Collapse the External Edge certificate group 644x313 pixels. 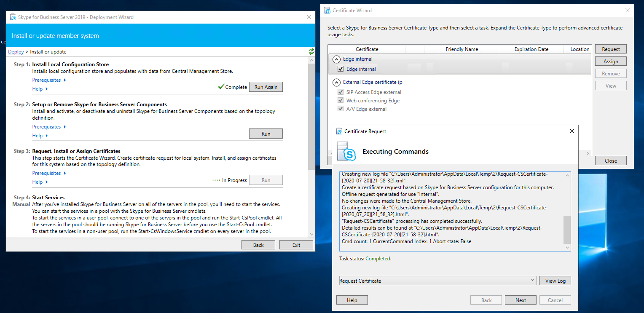pyautogui.click(x=336, y=83)
